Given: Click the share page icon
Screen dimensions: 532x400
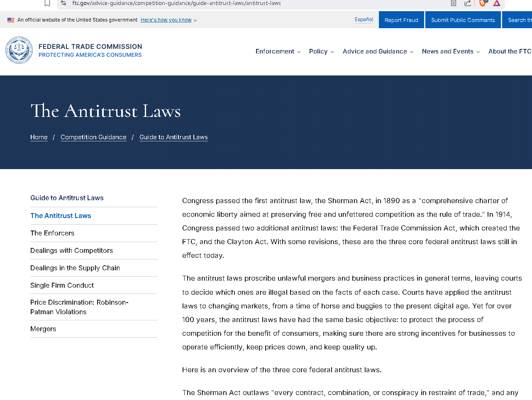Looking at the screenshot, I should pos(468,3).
